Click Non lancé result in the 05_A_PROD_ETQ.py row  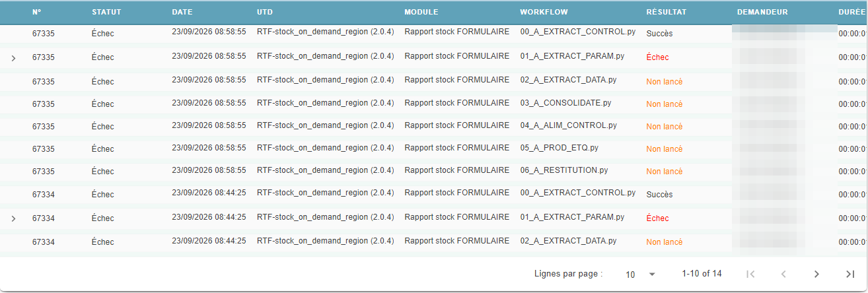[664, 149]
